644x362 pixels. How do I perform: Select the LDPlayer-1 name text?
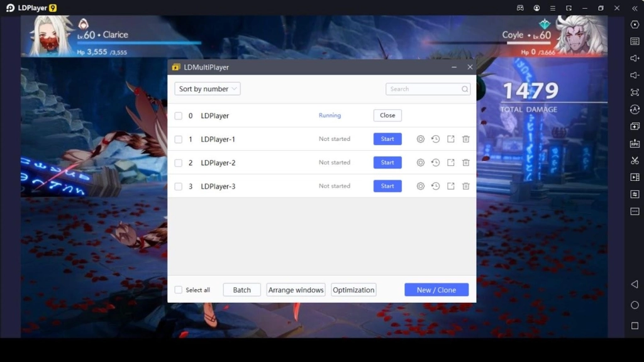tap(218, 139)
